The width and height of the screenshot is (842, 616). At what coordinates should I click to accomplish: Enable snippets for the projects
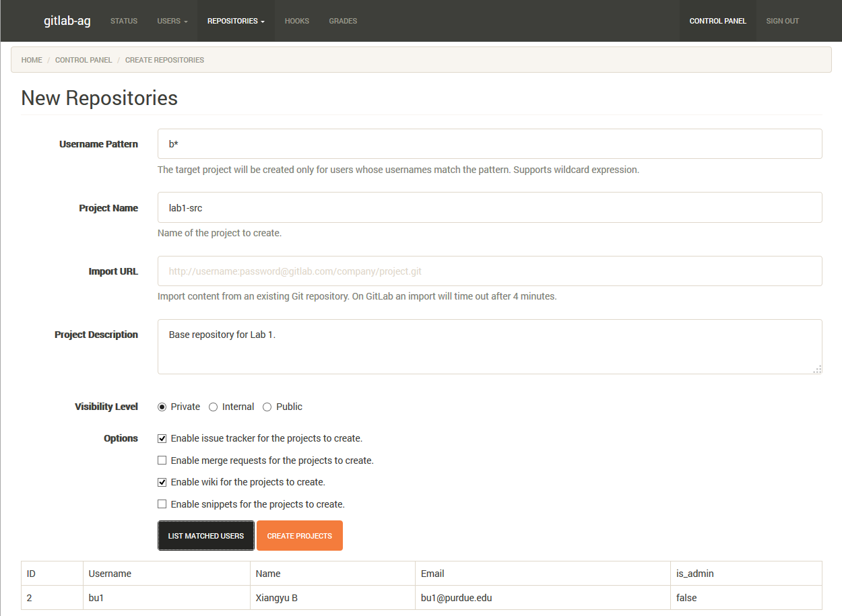tap(162, 504)
